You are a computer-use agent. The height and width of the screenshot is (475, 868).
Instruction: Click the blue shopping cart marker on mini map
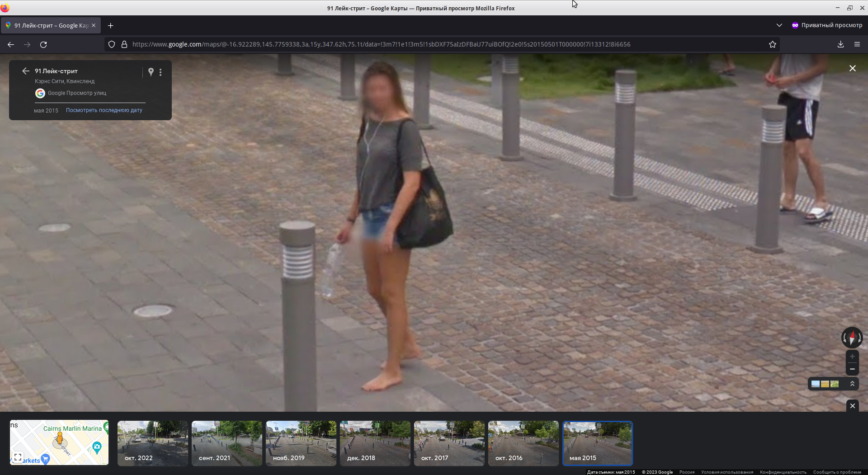coord(45,460)
